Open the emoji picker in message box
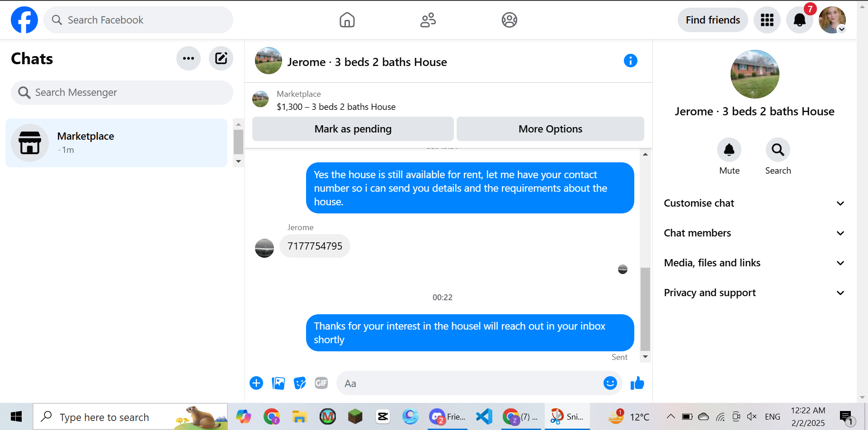The width and height of the screenshot is (868, 430). [610, 383]
